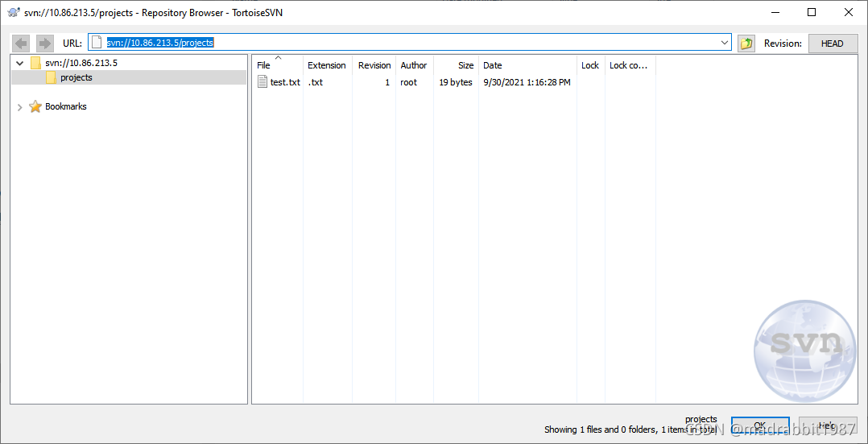The height and width of the screenshot is (444, 868).
Task: Click the file icon in URL field
Action: point(97,43)
